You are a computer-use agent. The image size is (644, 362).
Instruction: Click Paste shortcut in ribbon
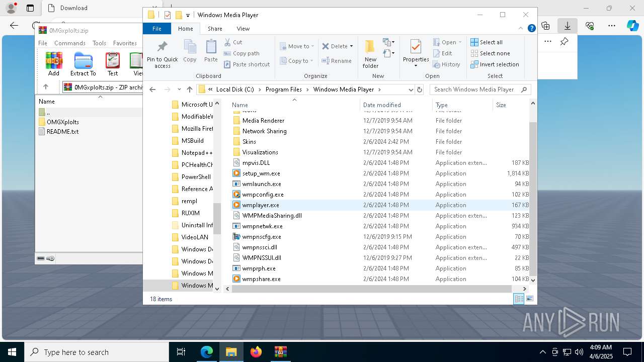tap(247, 64)
